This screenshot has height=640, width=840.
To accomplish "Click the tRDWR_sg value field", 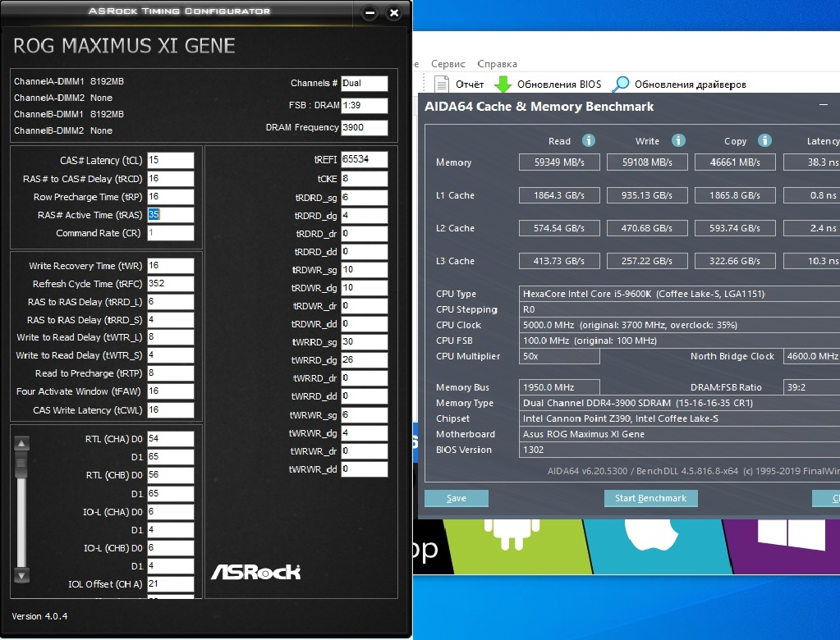I will pyautogui.click(x=365, y=270).
